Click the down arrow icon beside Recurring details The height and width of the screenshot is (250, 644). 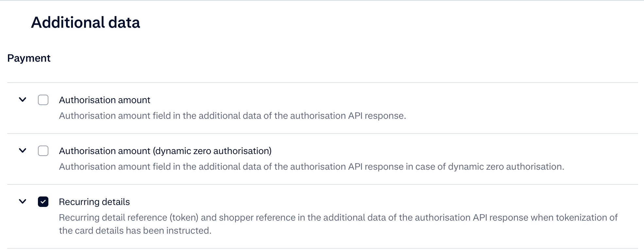pyautogui.click(x=23, y=201)
